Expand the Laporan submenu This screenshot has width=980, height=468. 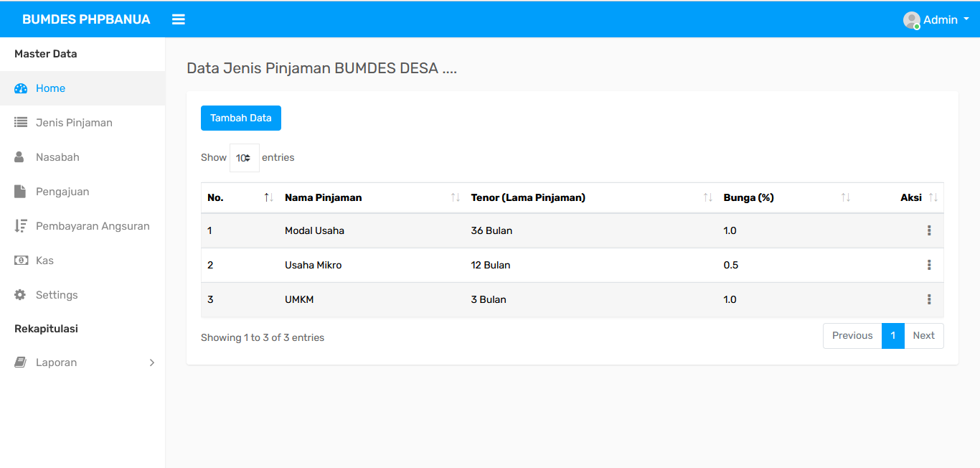pos(151,362)
